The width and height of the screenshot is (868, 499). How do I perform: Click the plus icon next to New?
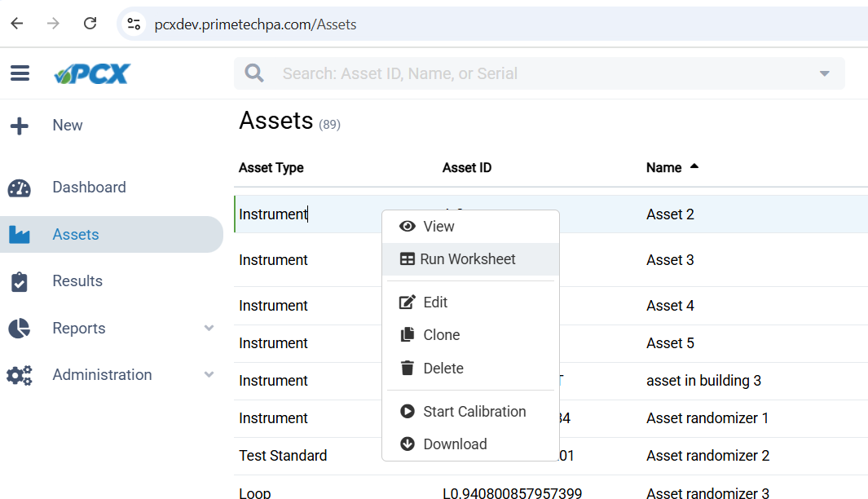20,126
